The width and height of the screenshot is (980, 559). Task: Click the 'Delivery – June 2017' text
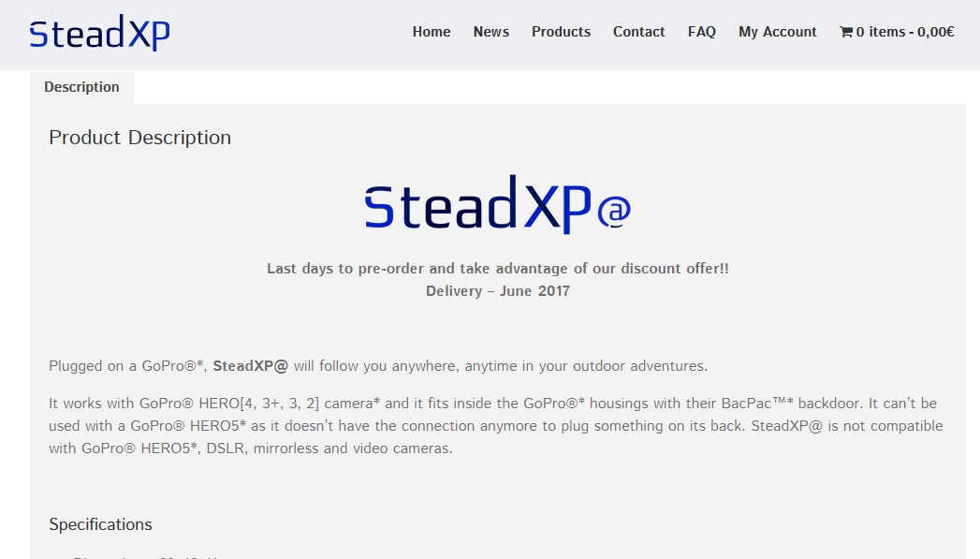point(498,291)
